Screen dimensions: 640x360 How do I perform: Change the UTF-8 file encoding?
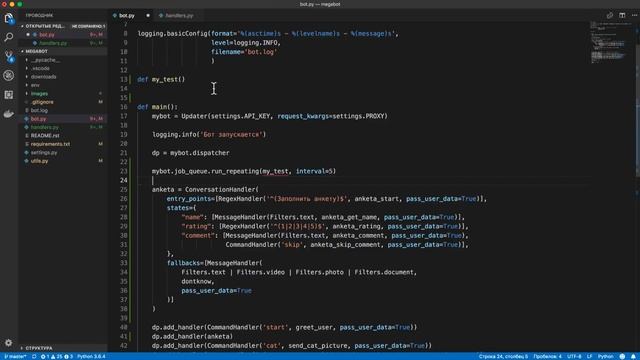(x=574, y=356)
